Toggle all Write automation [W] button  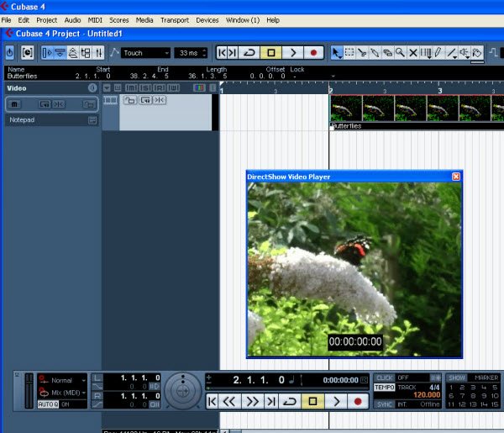173,87
